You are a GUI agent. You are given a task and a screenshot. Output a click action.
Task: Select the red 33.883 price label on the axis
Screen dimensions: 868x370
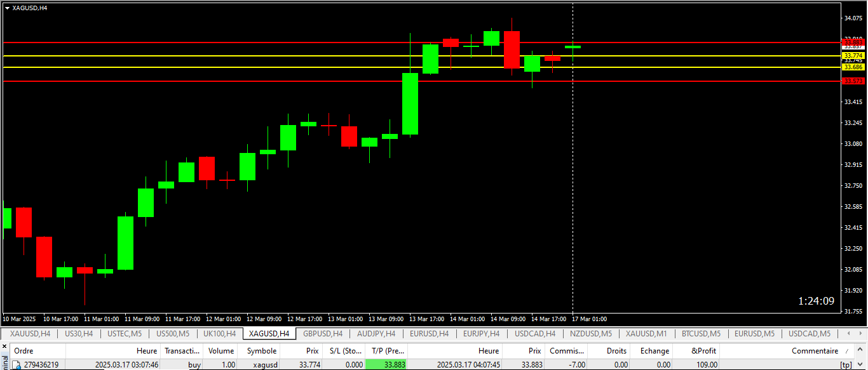click(853, 43)
